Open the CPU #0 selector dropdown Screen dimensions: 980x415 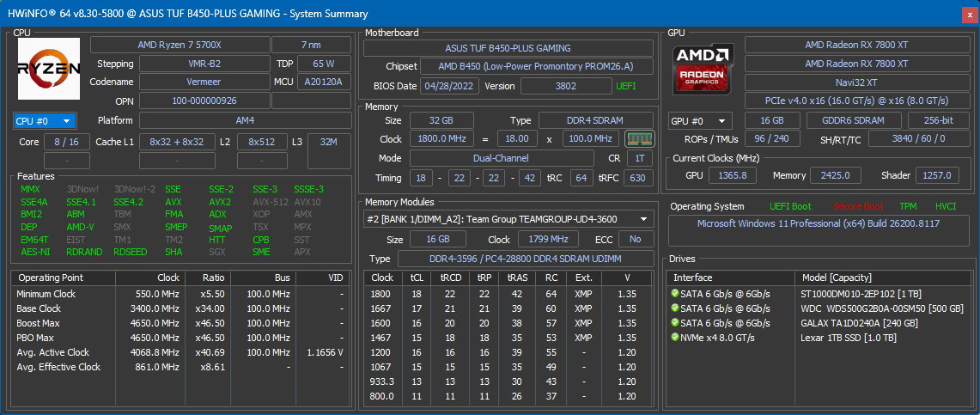46,121
